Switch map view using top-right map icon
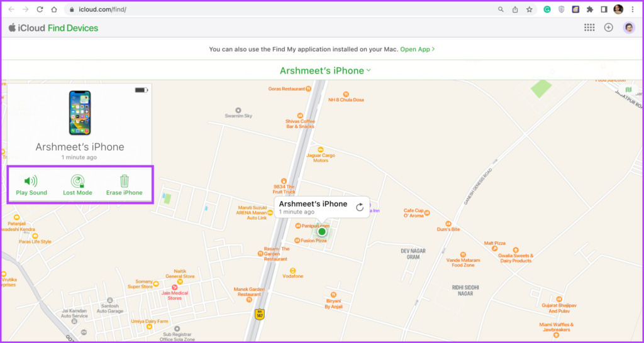This screenshot has width=644, height=343. tap(628, 90)
